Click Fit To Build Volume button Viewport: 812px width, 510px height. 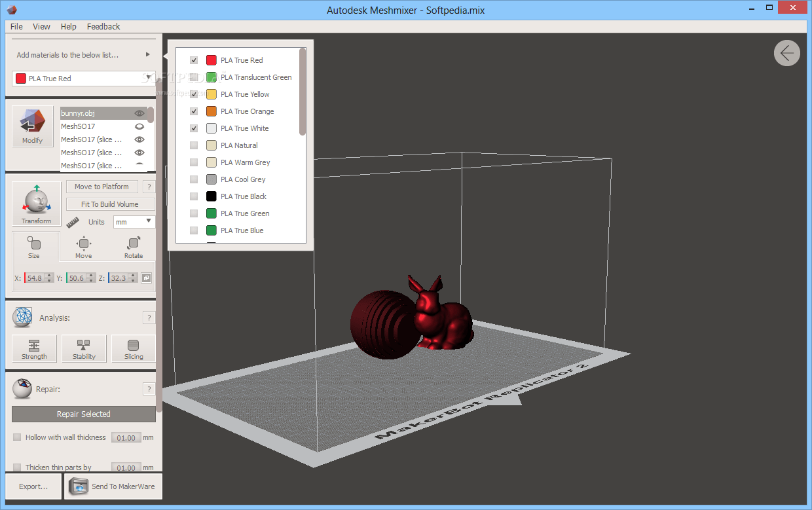[110, 204]
